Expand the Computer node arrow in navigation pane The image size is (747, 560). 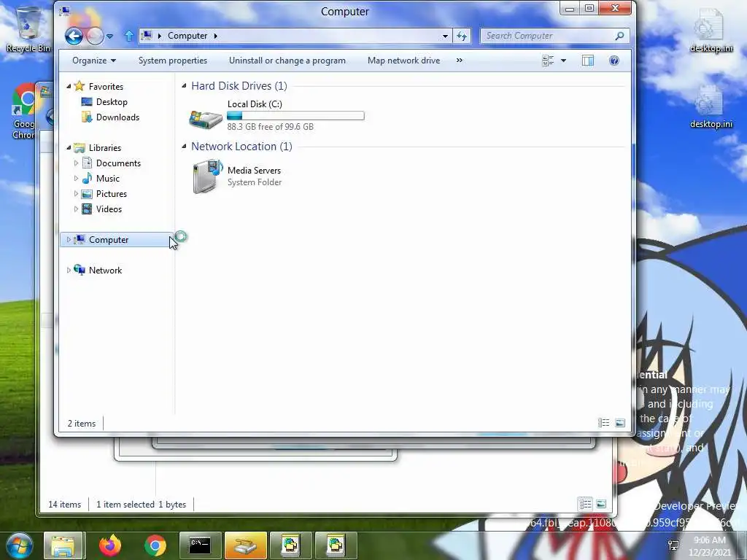pyautogui.click(x=69, y=239)
